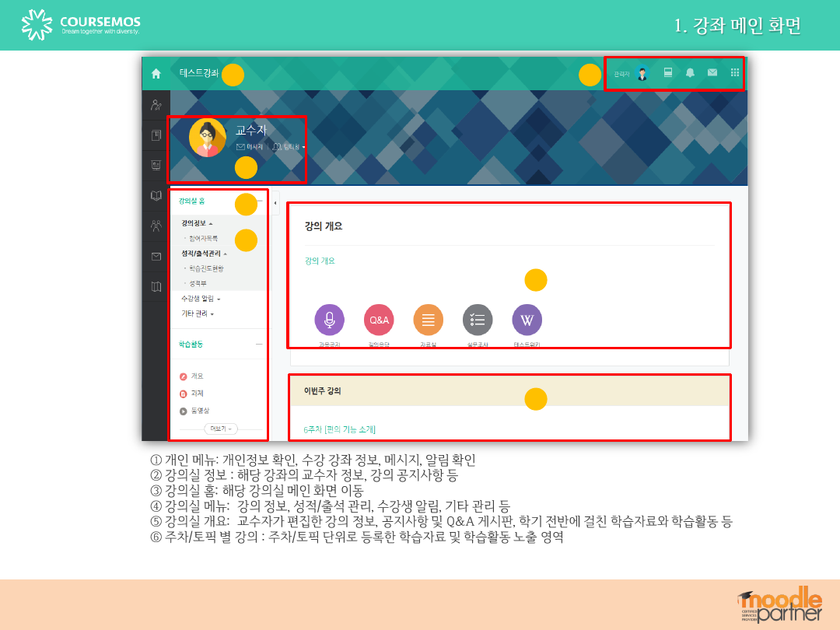The height and width of the screenshot is (630, 840).
Task: Expand the 수강생 알림 dropdown
Action: [201, 299]
